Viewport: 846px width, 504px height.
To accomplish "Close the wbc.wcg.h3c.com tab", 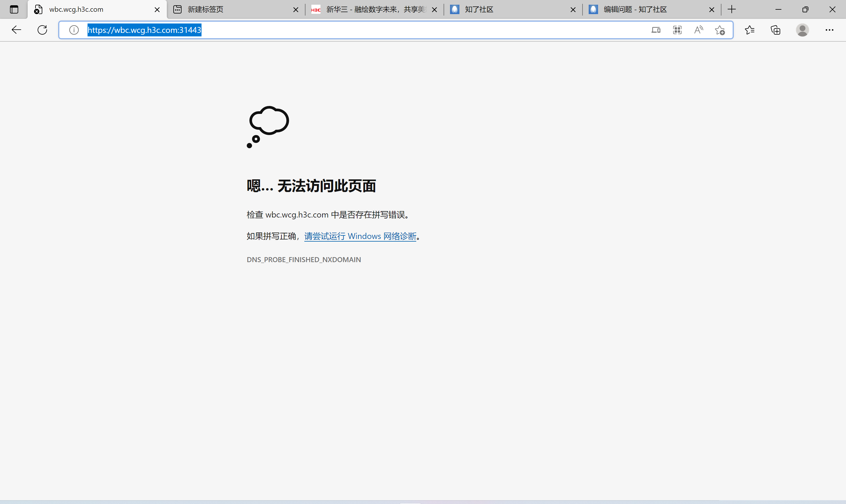I will pos(157,10).
